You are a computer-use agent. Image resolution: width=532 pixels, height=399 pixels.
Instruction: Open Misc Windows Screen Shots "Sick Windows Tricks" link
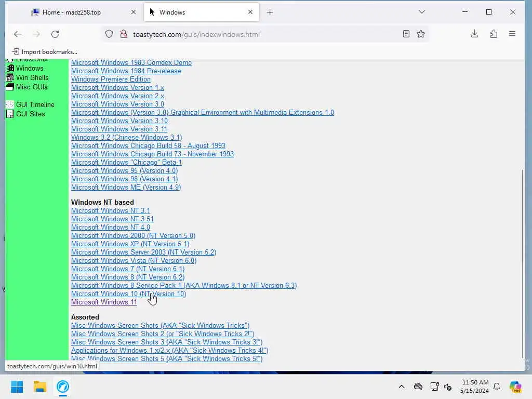pyautogui.click(x=160, y=326)
